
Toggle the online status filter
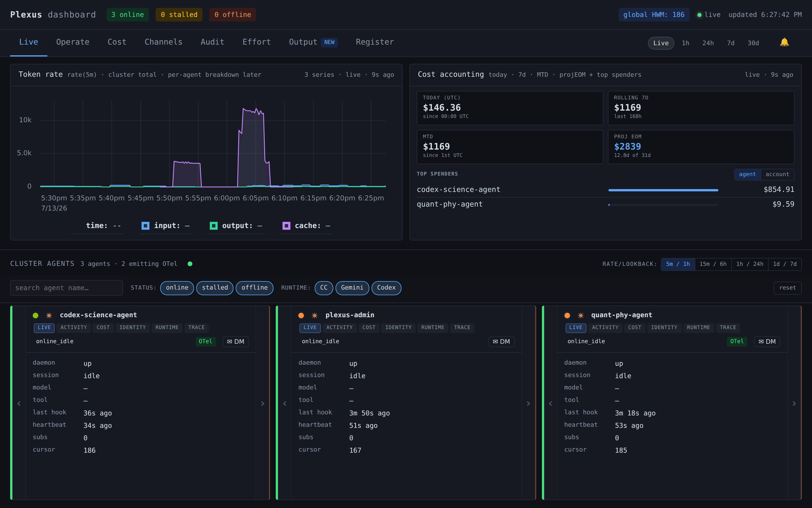(x=177, y=288)
